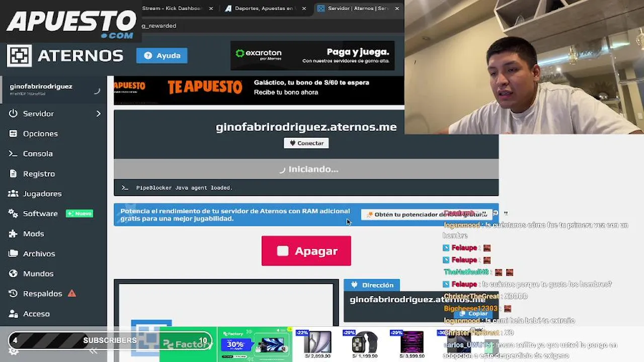Click the S/ 2,899.90 product ad
Image resolution: width=644 pixels, height=362 pixels.
[317, 344]
